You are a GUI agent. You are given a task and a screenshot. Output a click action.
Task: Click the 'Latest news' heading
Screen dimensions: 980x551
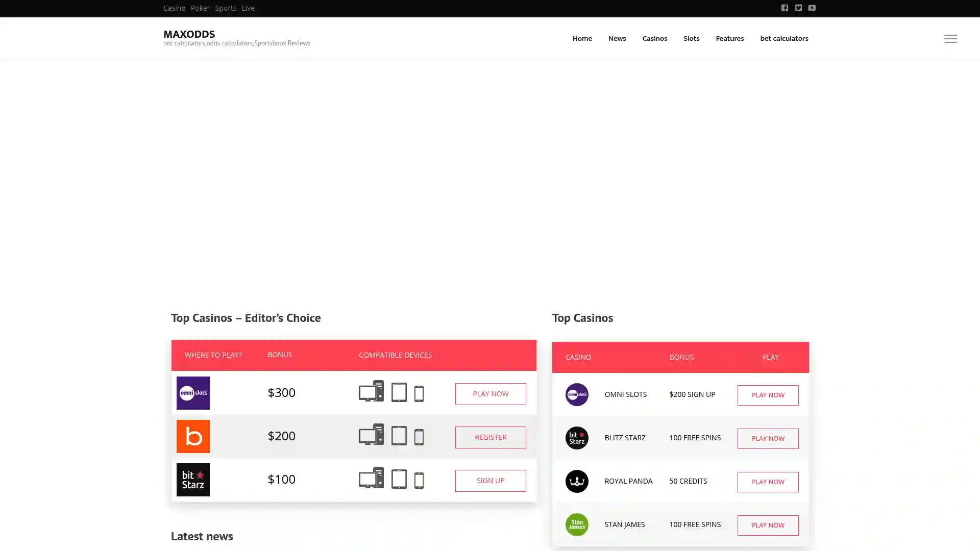pyautogui.click(x=202, y=536)
